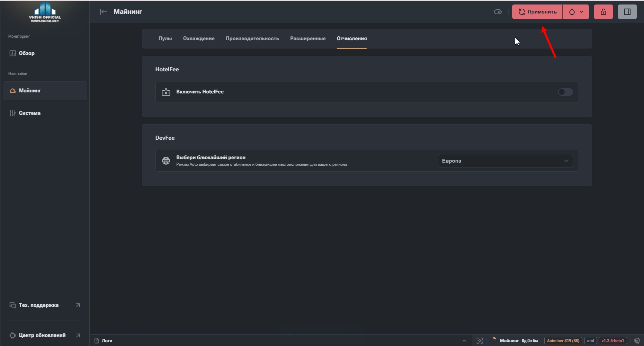Open Система settings in the sidebar

click(45, 113)
